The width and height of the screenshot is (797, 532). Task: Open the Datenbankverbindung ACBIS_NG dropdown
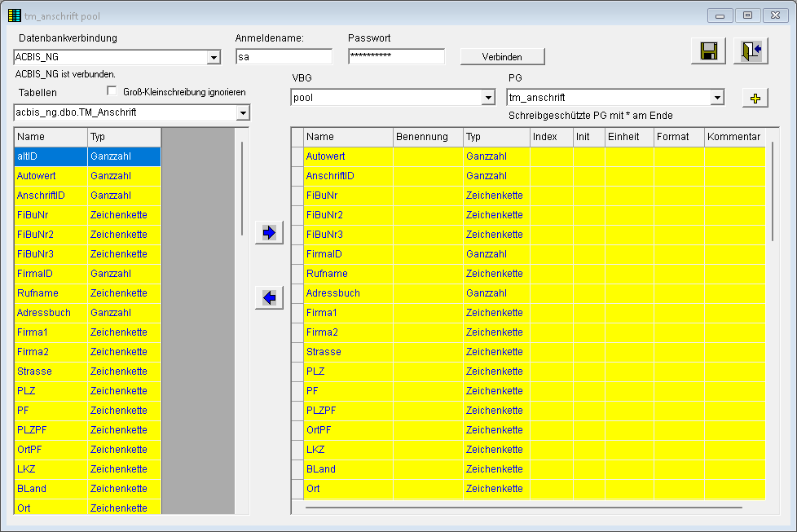(215, 57)
